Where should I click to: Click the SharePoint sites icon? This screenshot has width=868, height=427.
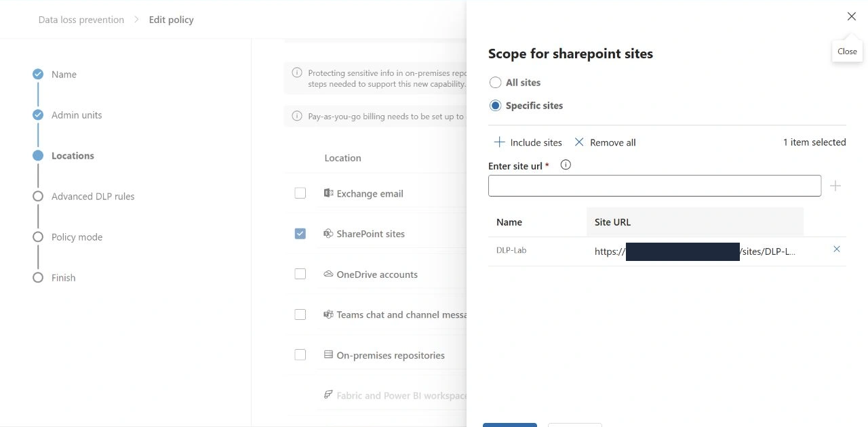click(328, 233)
